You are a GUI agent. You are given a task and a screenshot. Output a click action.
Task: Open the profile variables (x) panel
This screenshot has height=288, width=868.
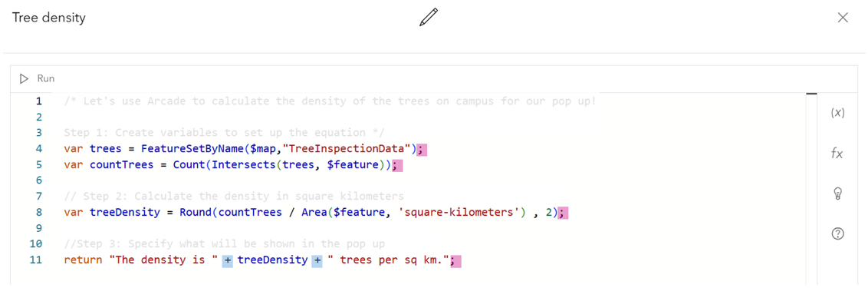(837, 113)
